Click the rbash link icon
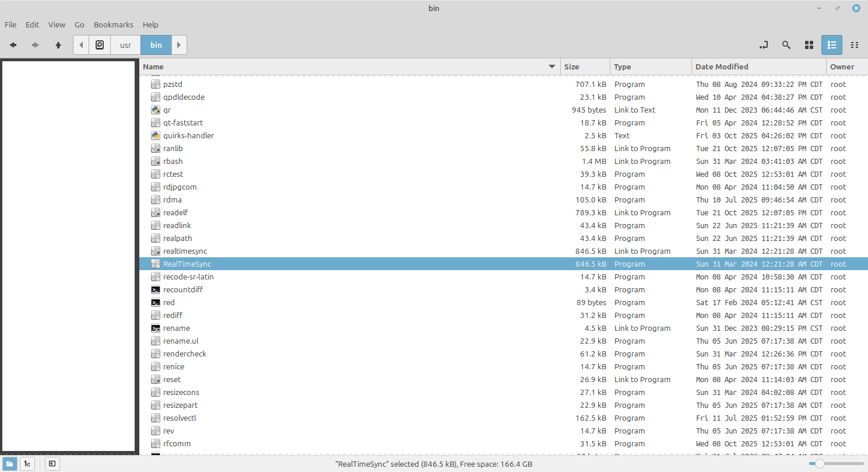 click(156, 161)
